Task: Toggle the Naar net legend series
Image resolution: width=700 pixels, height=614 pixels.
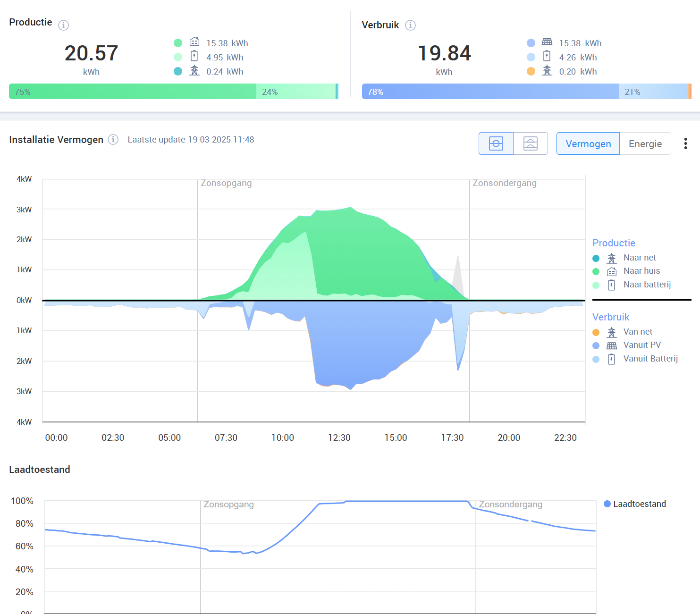Action: click(639, 258)
